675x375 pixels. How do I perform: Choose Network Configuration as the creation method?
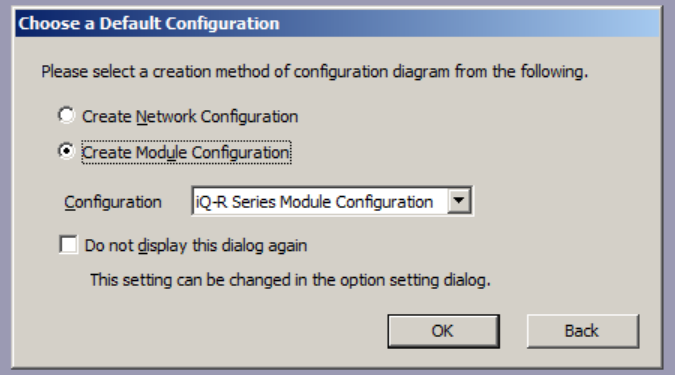pos(66,115)
